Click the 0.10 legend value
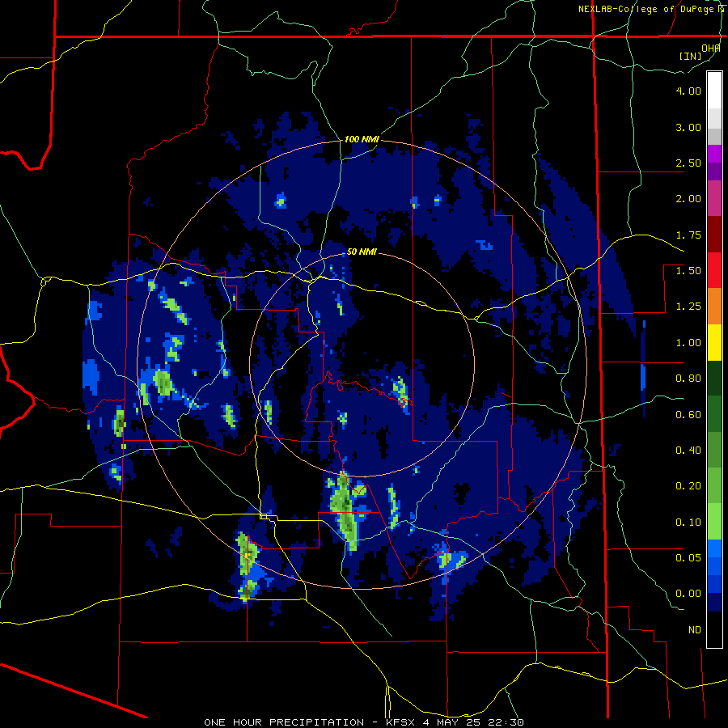Screen dimensions: 728x728 [688, 523]
